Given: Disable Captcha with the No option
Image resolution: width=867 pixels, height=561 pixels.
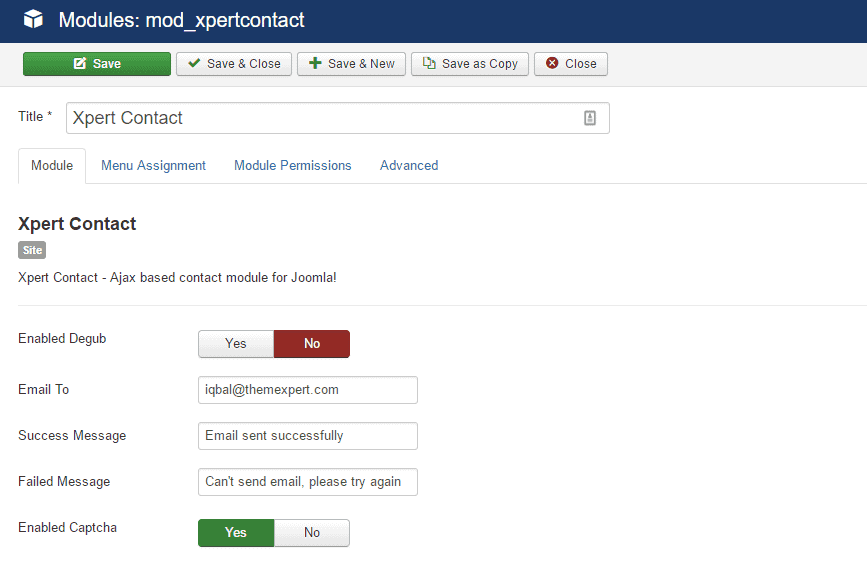Looking at the screenshot, I should [x=312, y=533].
